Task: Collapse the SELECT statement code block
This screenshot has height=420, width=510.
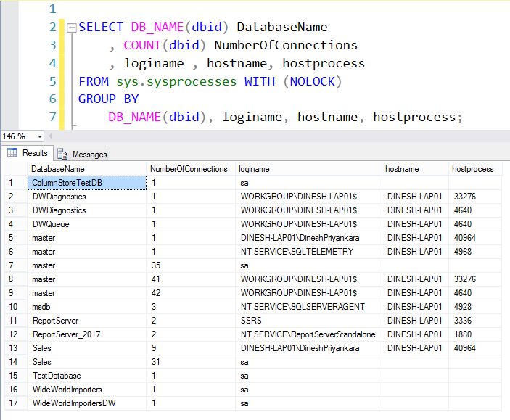Action: pos(72,28)
